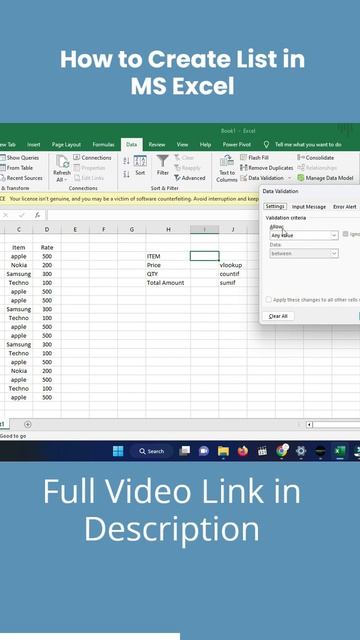Check Apply these changes to all other cells
The height and width of the screenshot is (640, 360).
click(x=269, y=300)
